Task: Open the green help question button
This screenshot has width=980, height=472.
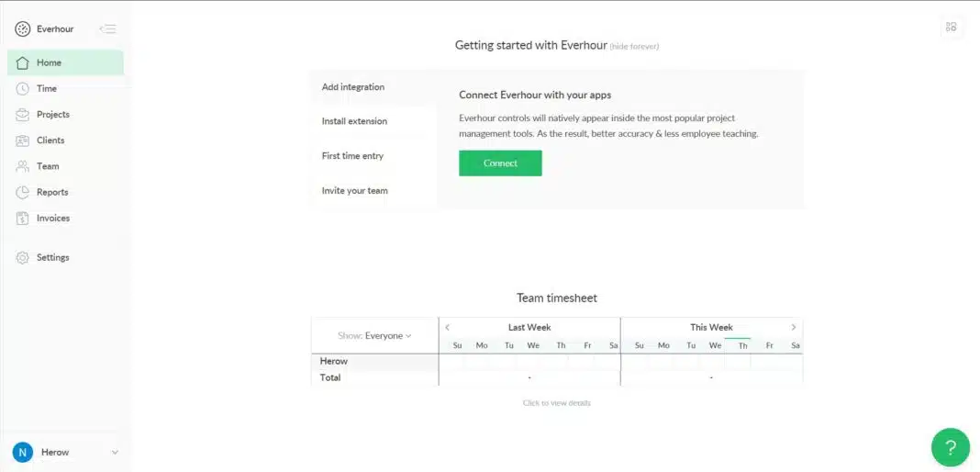Action: (x=951, y=448)
